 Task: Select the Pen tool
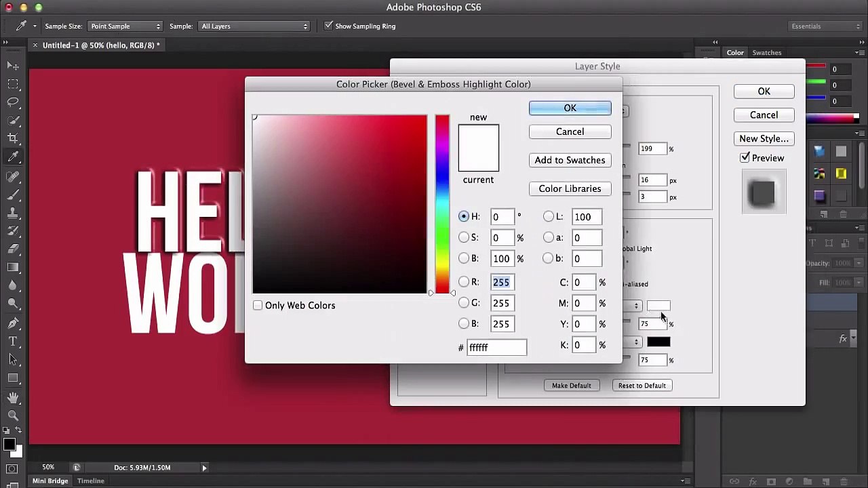click(x=13, y=323)
